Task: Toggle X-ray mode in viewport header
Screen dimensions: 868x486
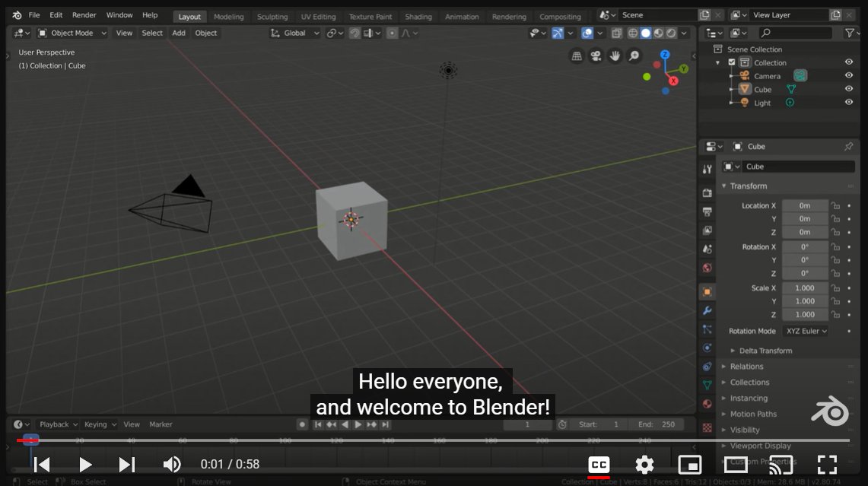Action: pos(616,33)
